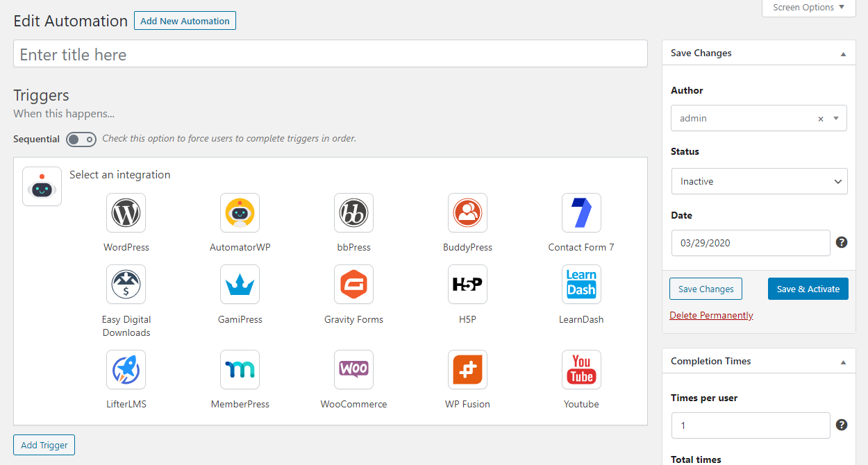Pick the Youtube integration icon

581,369
